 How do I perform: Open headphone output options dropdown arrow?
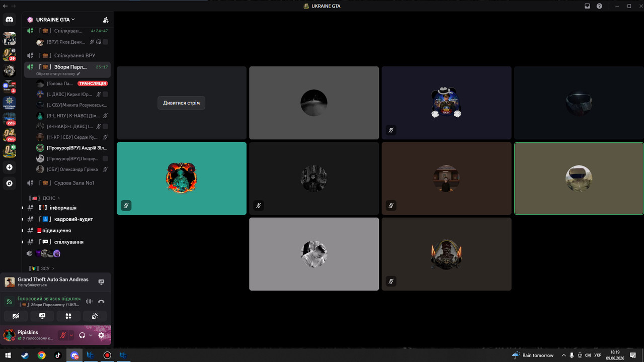click(91, 335)
